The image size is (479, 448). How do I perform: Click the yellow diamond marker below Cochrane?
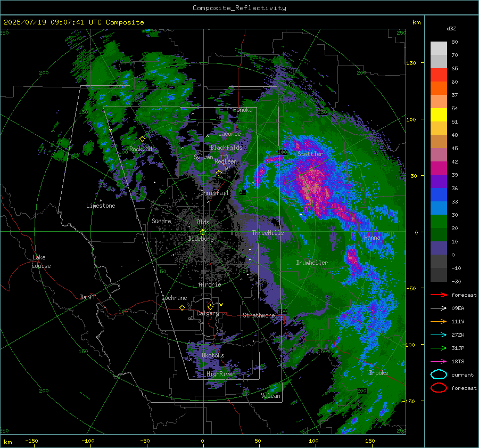[183, 308]
